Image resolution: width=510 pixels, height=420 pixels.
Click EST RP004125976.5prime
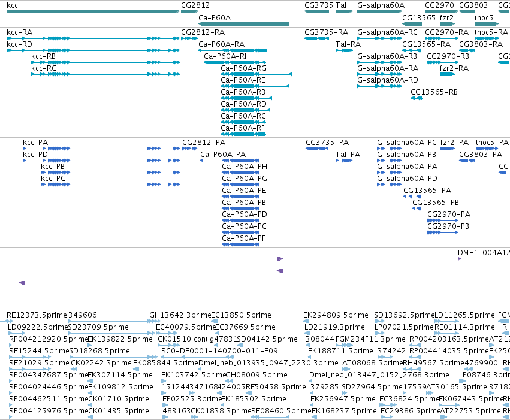(49, 411)
